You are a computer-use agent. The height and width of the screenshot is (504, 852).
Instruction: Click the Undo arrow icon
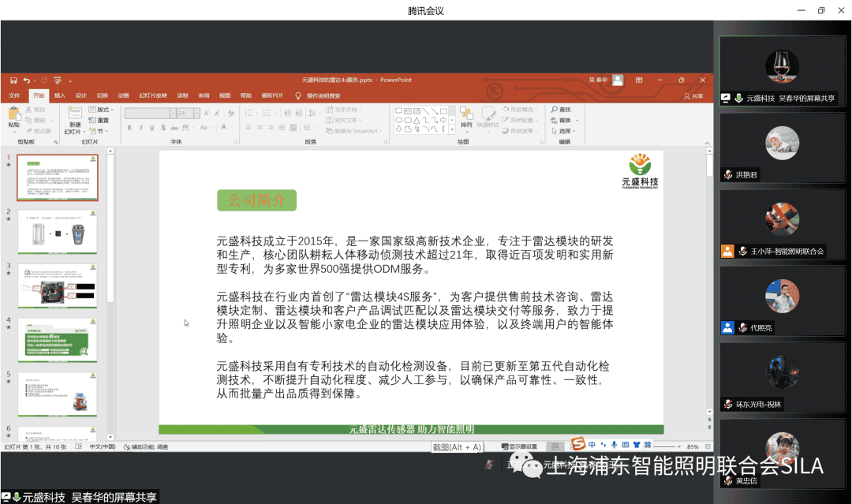26,80
